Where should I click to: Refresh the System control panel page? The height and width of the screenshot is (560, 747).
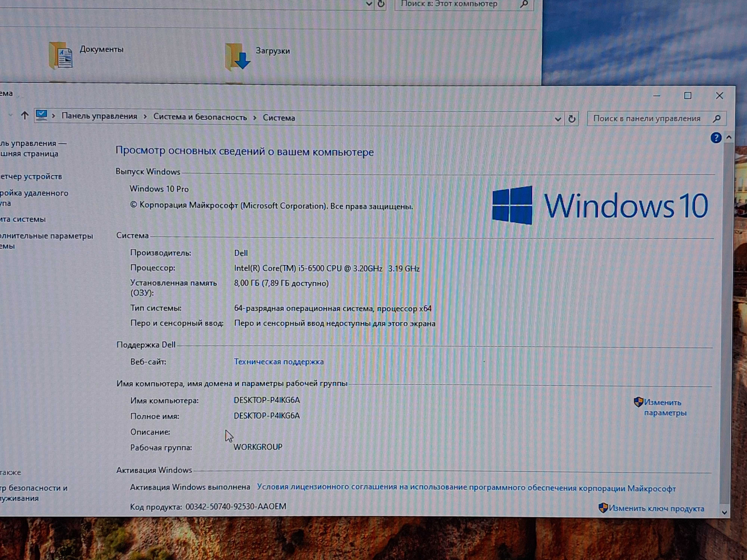[571, 119]
